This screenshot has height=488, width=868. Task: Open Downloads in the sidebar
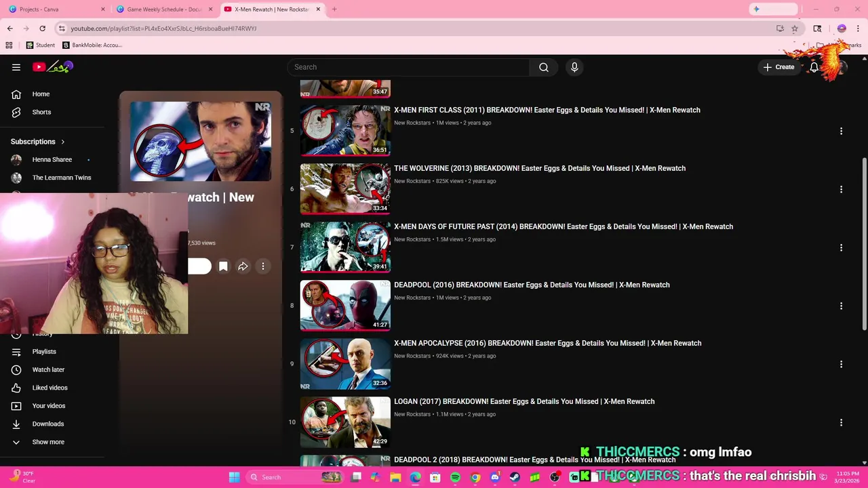tap(48, 424)
